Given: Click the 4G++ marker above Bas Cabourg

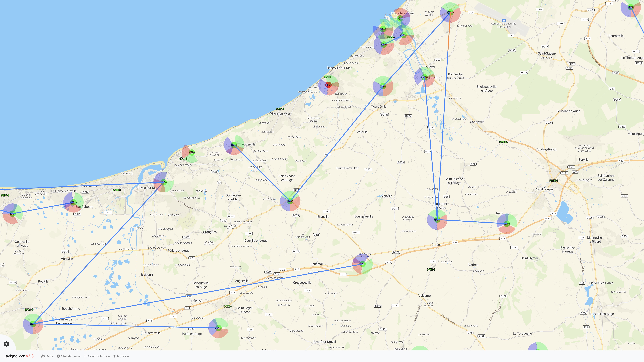Looking at the screenshot, I should (x=73, y=202).
